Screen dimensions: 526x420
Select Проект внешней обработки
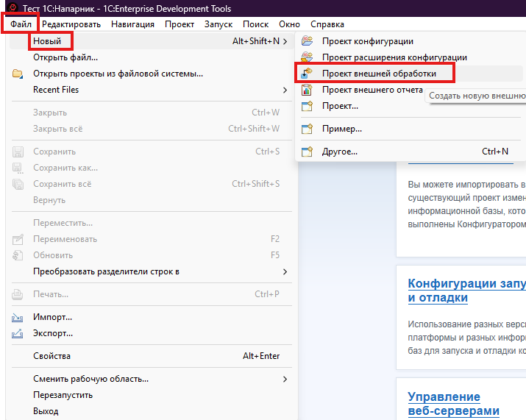411,73
